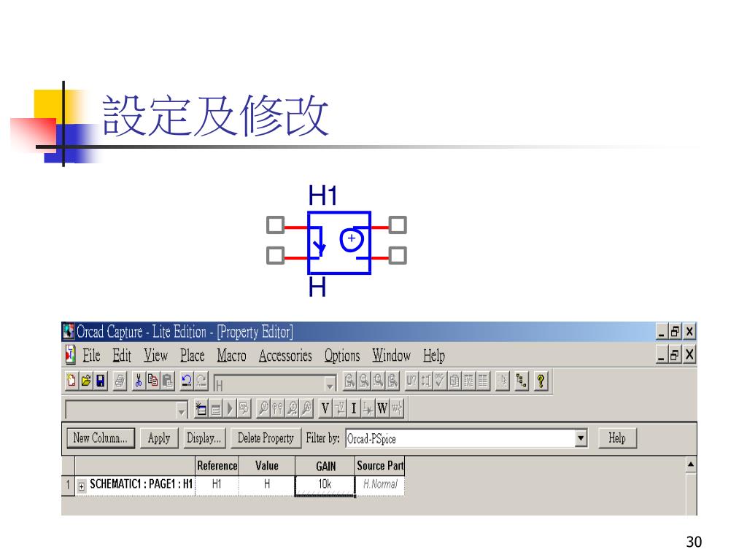Click the Design Rules Check icon
Image resolution: width=747 pixels, height=560 pixels.
[x=440, y=381]
